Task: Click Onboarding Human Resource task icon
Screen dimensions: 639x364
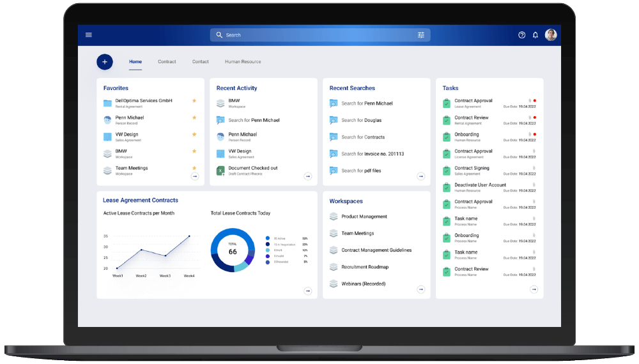Action: 447,137
